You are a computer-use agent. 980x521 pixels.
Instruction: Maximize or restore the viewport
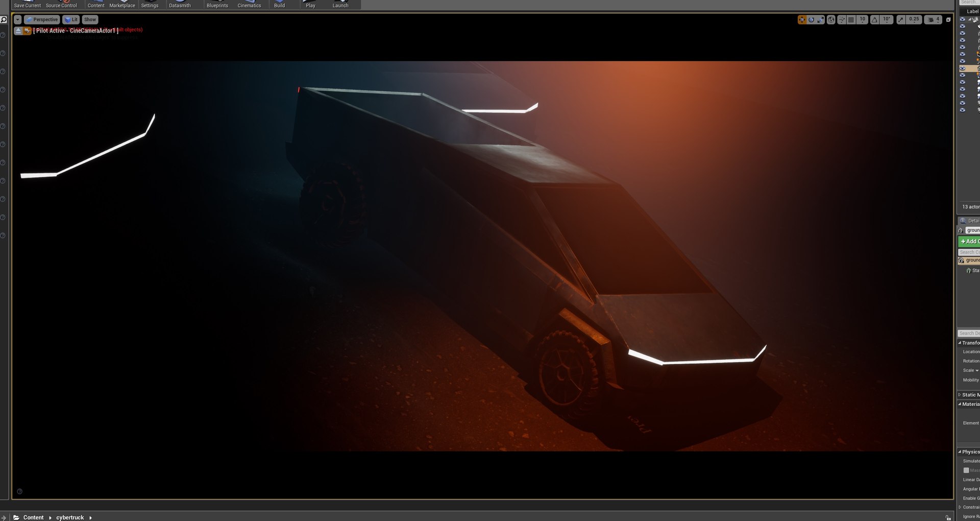coord(948,20)
